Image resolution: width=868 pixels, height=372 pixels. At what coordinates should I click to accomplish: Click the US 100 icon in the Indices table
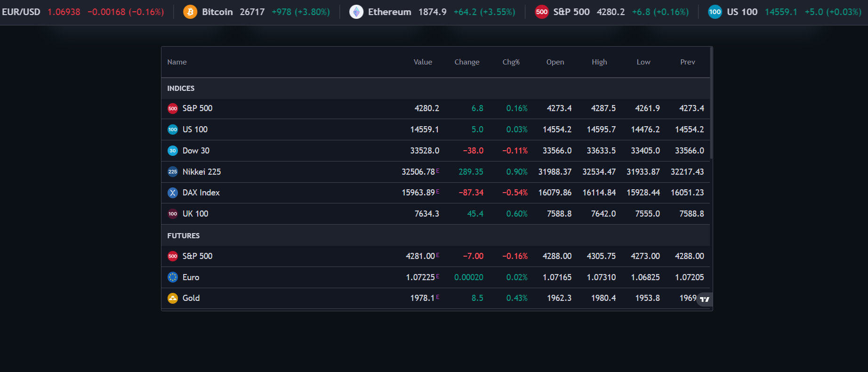click(173, 129)
